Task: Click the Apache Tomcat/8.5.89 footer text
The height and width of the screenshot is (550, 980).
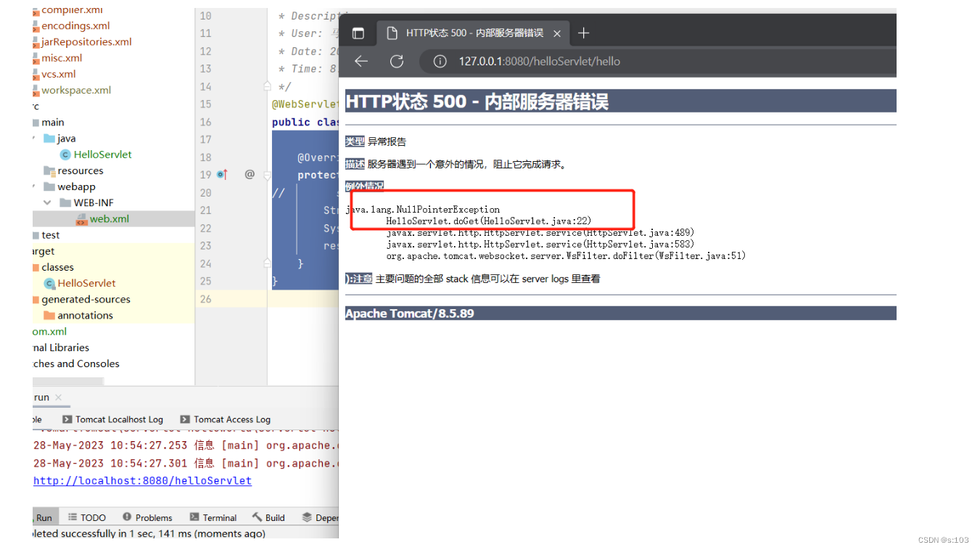Action: click(x=410, y=313)
